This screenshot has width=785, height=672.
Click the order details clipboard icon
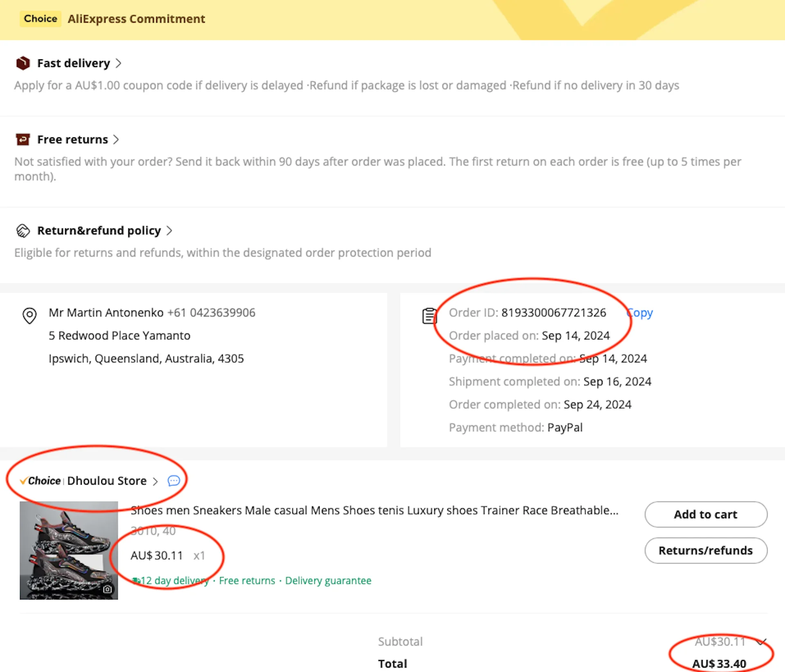point(429,316)
